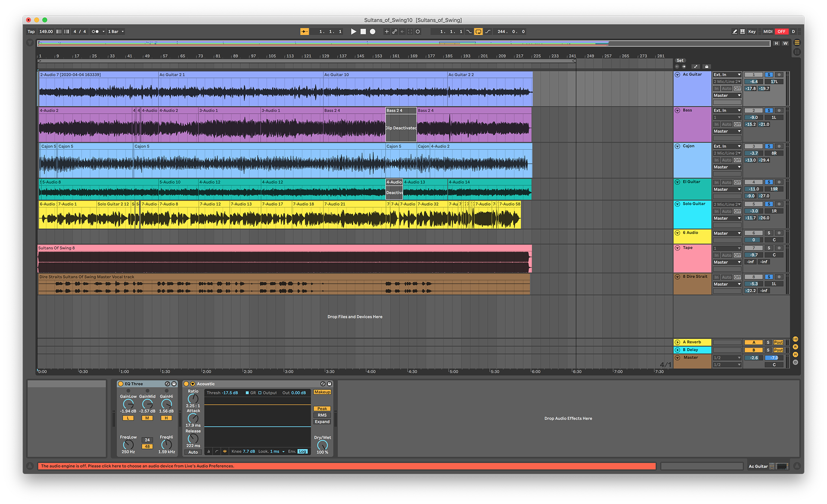Open the Ac Guitar Ext. In input dropdown

(x=727, y=74)
